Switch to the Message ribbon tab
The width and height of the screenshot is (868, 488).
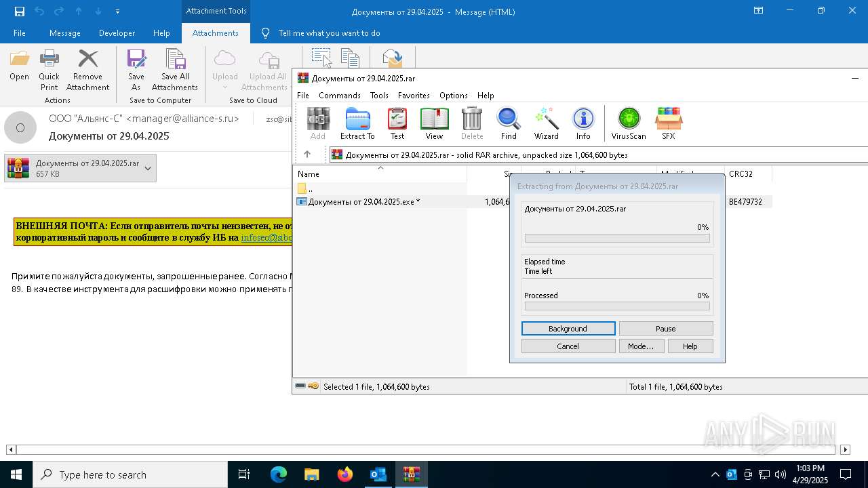(65, 33)
